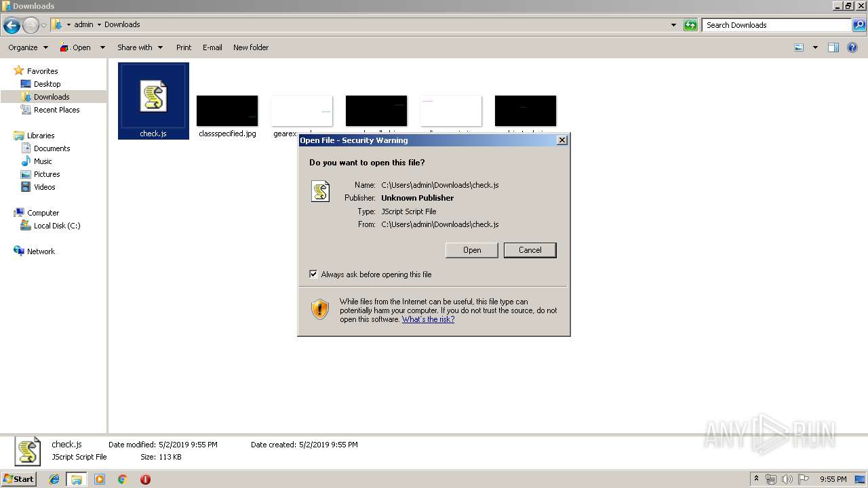Image resolution: width=868 pixels, height=488 pixels.
Task: Click the volume speaker tray icon
Action: click(x=787, y=479)
